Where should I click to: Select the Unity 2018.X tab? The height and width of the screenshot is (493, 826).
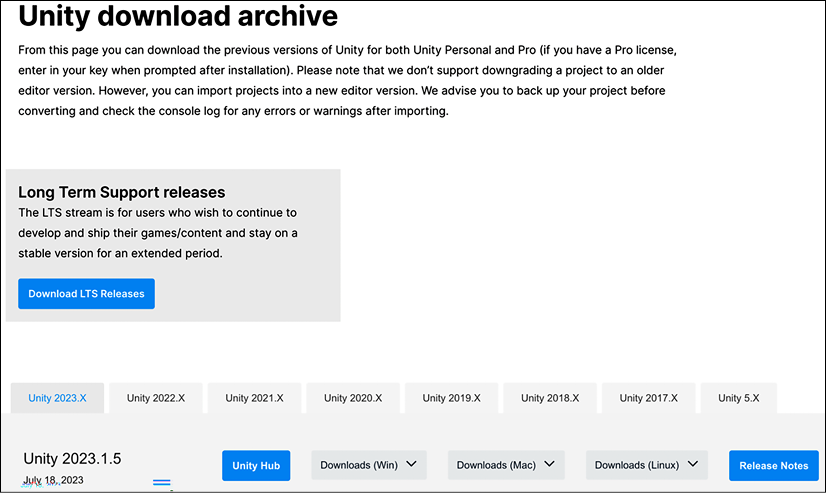coord(550,398)
